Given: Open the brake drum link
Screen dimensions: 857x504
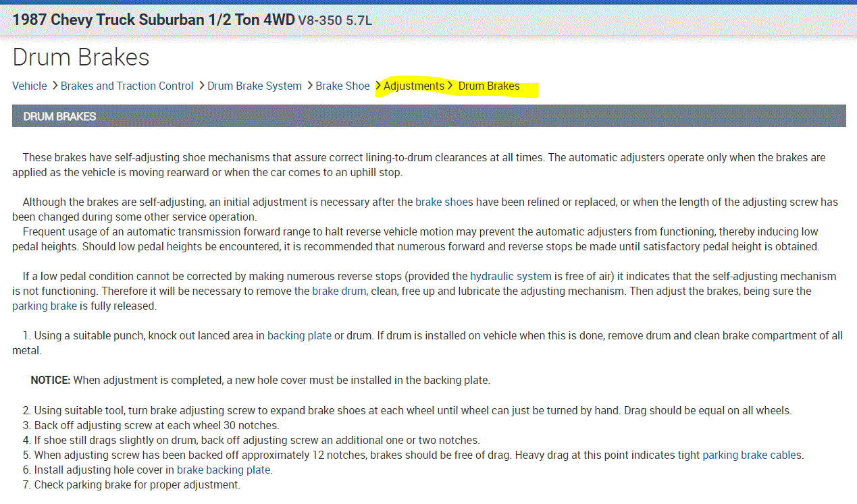Looking at the screenshot, I should (339, 291).
